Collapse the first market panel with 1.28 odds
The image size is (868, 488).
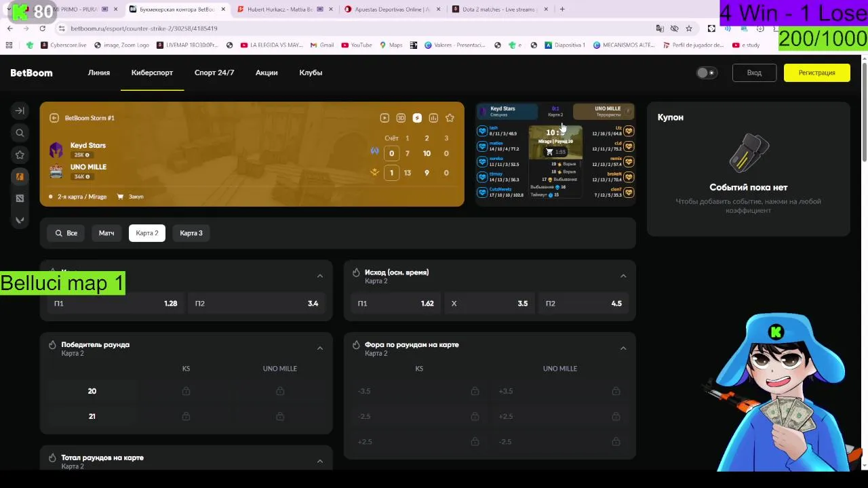320,276
